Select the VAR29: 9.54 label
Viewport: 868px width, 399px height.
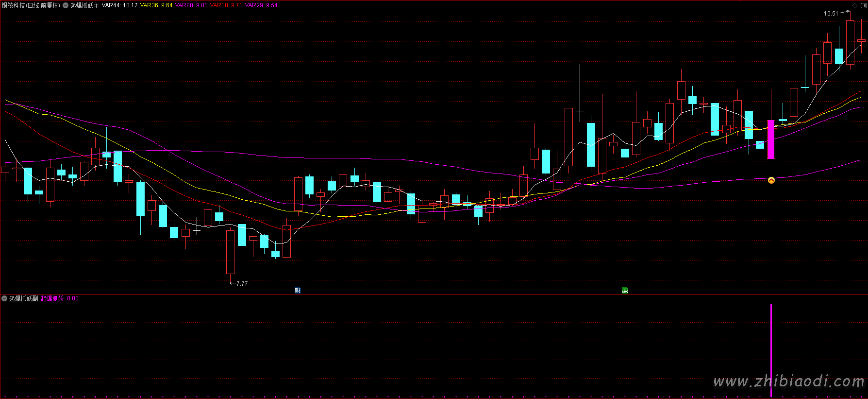tap(261, 5)
